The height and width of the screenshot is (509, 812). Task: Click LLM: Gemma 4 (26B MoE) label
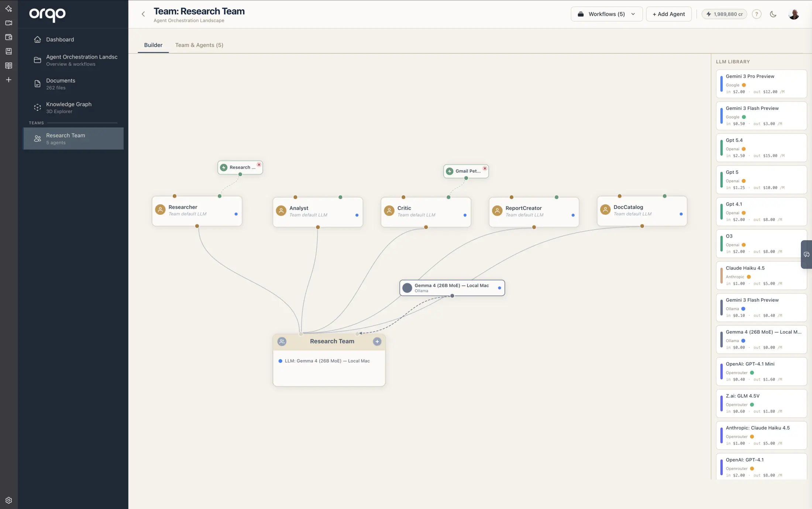(x=327, y=361)
